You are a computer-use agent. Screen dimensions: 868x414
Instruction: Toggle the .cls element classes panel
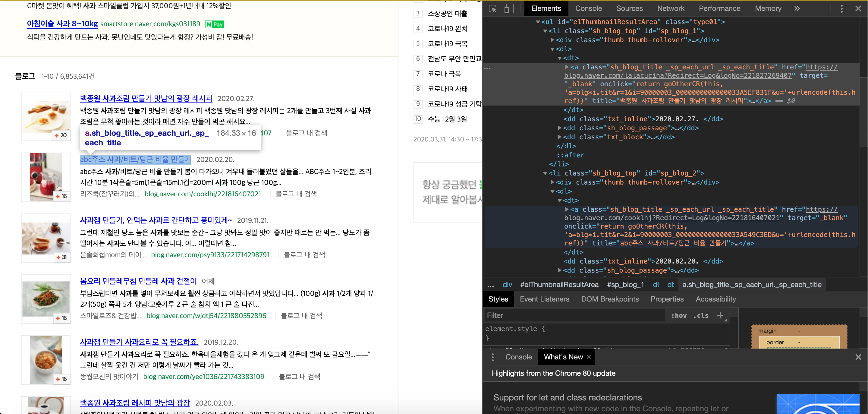coord(701,316)
